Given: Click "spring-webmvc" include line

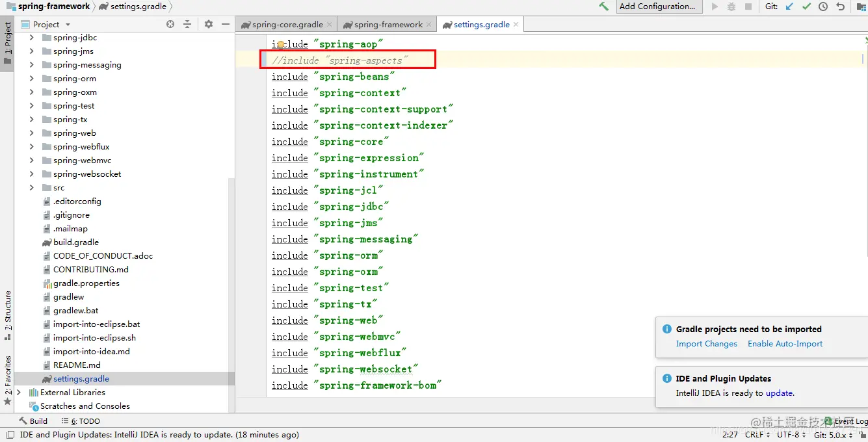Looking at the screenshot, I should (337, 337).
